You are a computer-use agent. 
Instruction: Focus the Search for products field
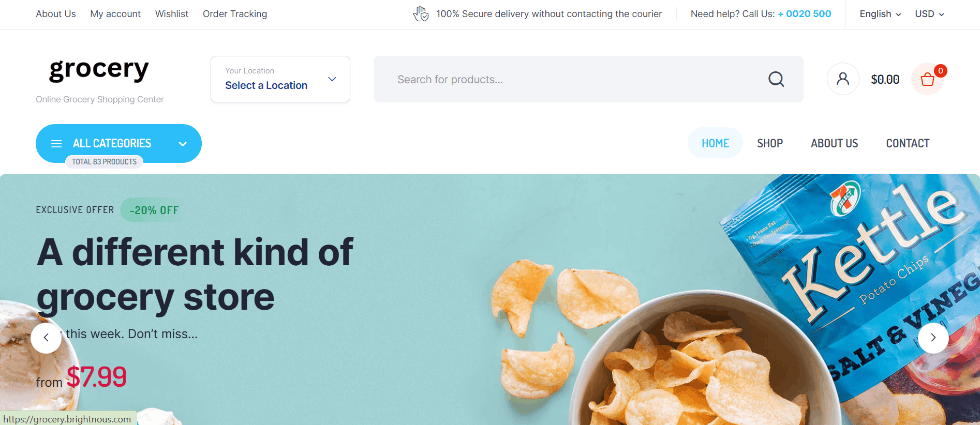pos(569,79)
